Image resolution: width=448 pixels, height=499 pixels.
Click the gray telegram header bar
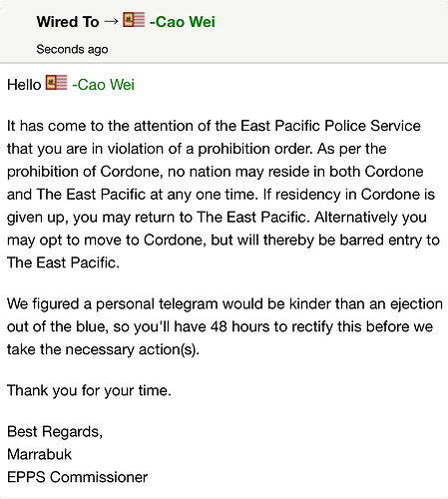(x=224, y=31)
